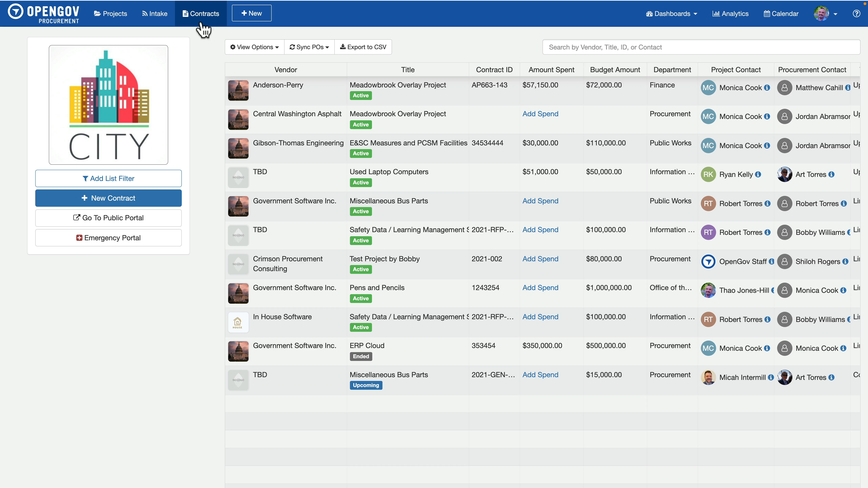The width and height of the screenshot is (868, 488).
Task: Open the Sync POs dropdown
Action: point(309,47)
